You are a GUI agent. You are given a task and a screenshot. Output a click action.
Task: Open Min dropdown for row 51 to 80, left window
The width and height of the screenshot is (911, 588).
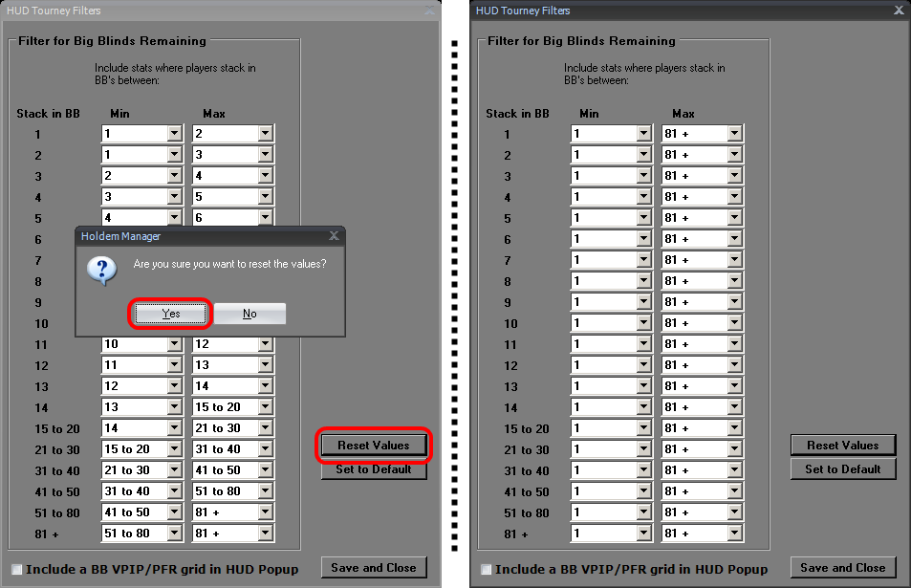pyautogui.click(x=175, y=512)
